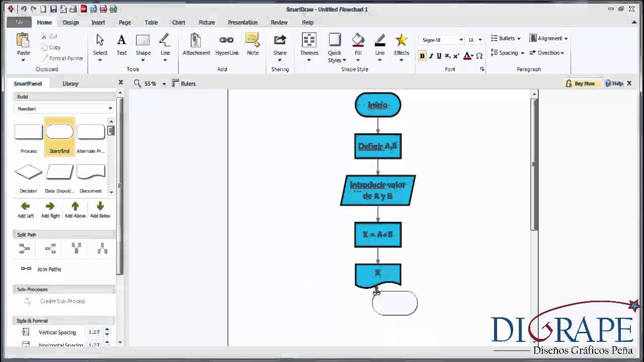Add shape to the left
644x362 pixels.
[x=26, y=210]
